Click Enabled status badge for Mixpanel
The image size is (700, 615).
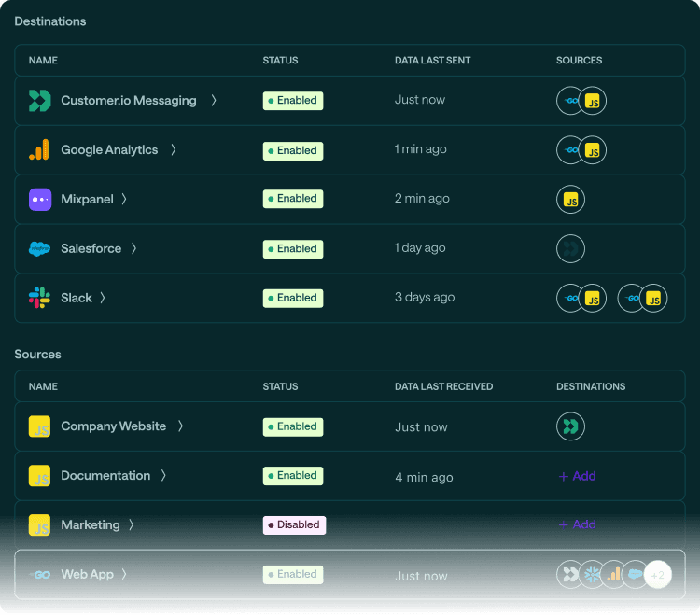293,199
